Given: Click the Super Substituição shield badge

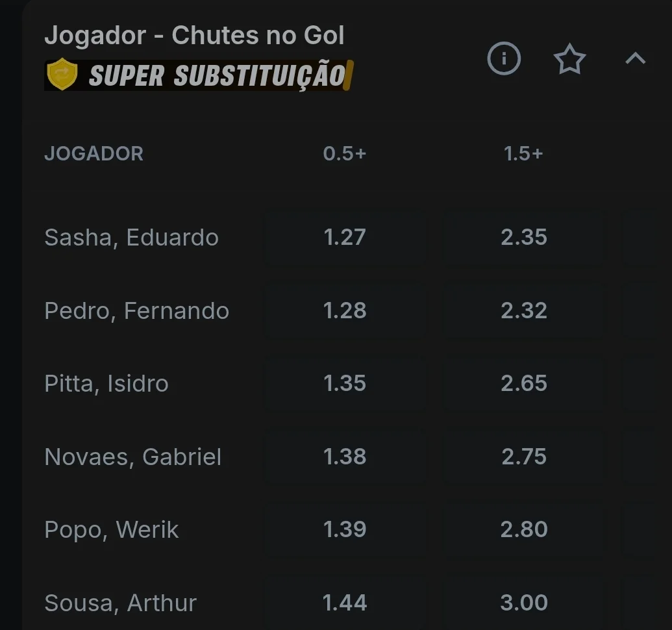Looking at the screenshot, I should [x=63, y=77].
